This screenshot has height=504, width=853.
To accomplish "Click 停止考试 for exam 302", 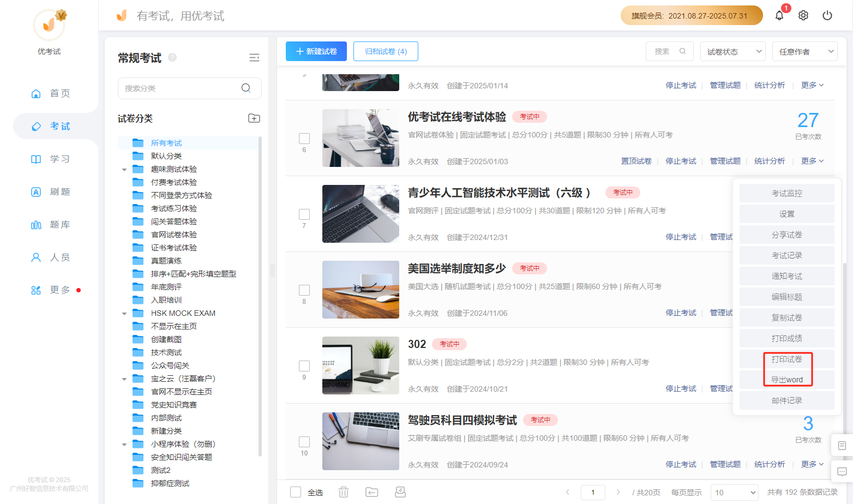I will [x=681, y=388].
